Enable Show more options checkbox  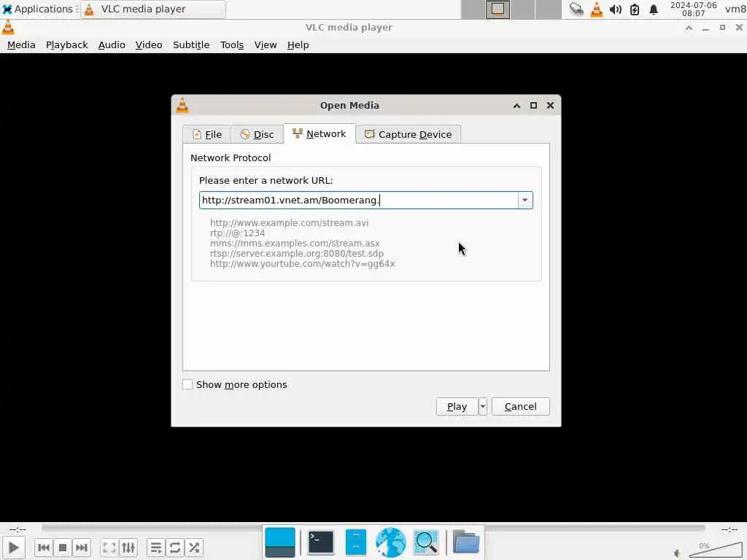click(x=187, y=384)
